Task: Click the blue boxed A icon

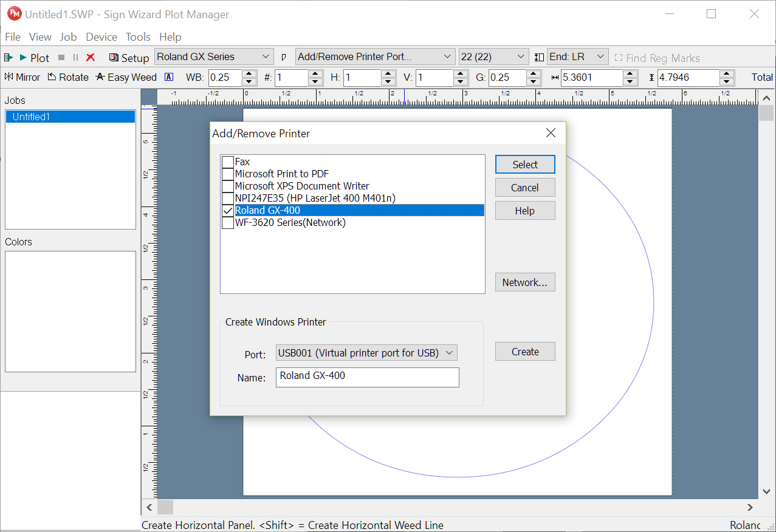Action: (x=169, y=77)
